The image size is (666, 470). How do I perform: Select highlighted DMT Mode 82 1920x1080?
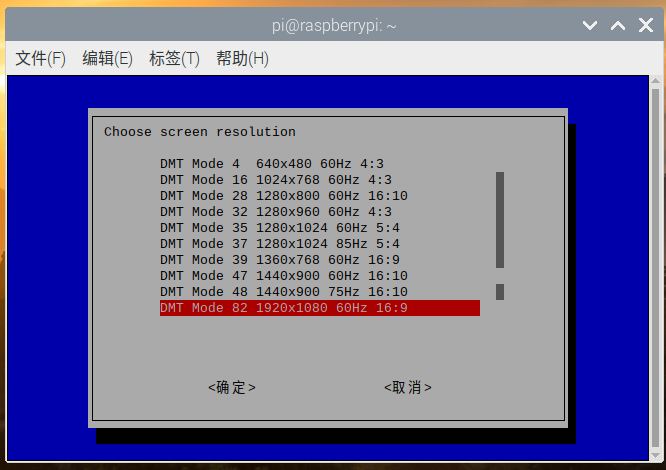[x=320, y=308]
